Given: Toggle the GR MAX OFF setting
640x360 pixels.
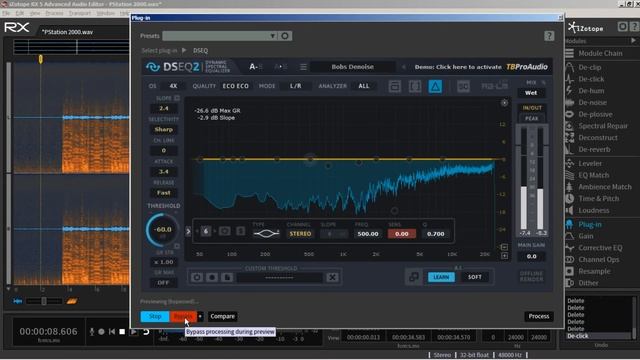Looking at the screenshot, I should tap(163, 283).
